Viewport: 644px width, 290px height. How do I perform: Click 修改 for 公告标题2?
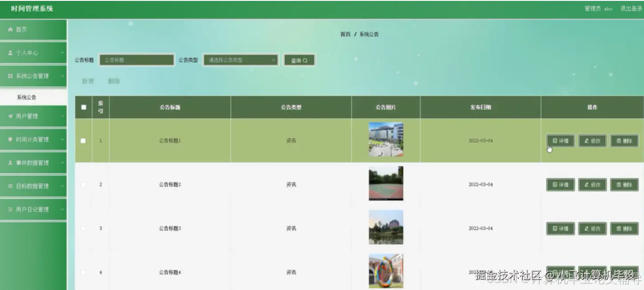click(592, 185)
